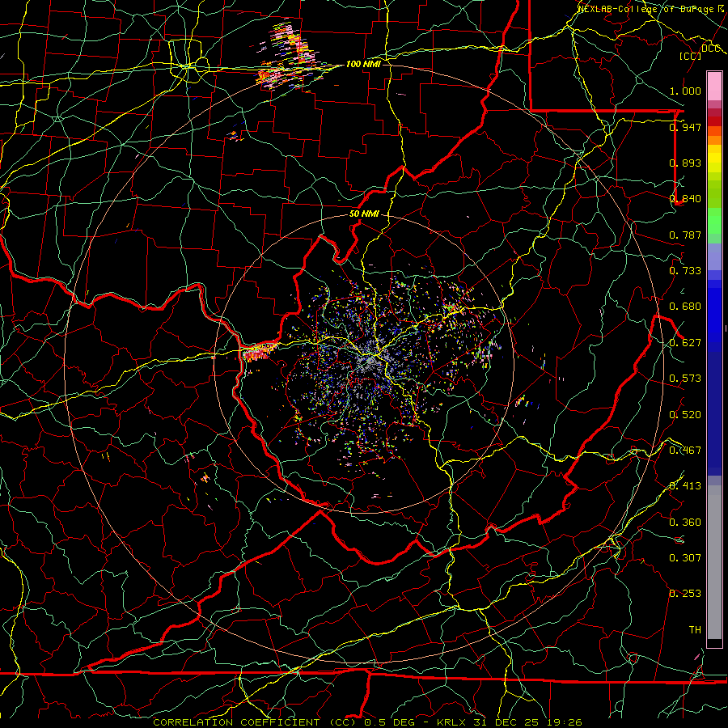
Task: Click the 0.733 scale value
Action: tap(685, 271)
